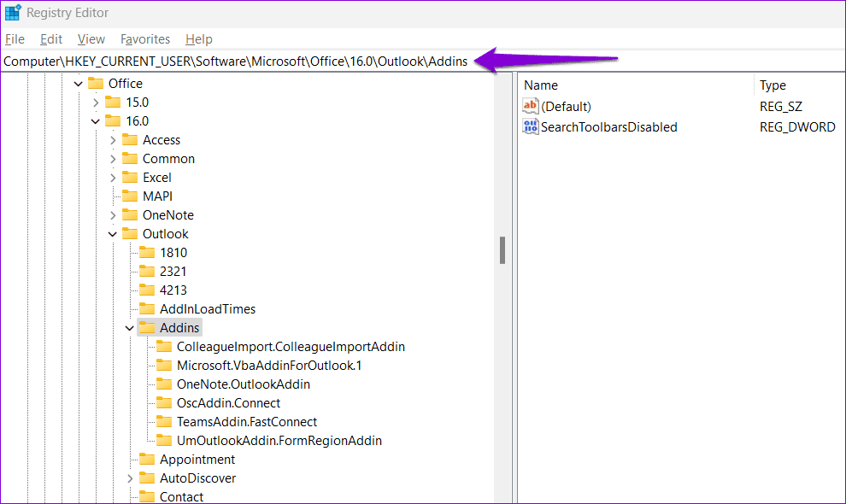Image resolution: width=846 pixels, height=504 pixels.
Task: Collapse the Addins key
Action: tap(130, 328)
